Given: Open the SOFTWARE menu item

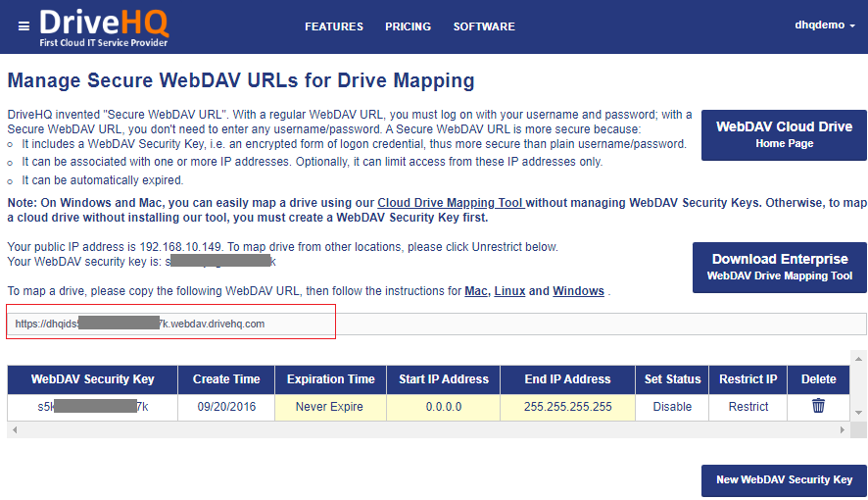Looking at the screenshot, I should pyautogui.click(x=484, y=26).
